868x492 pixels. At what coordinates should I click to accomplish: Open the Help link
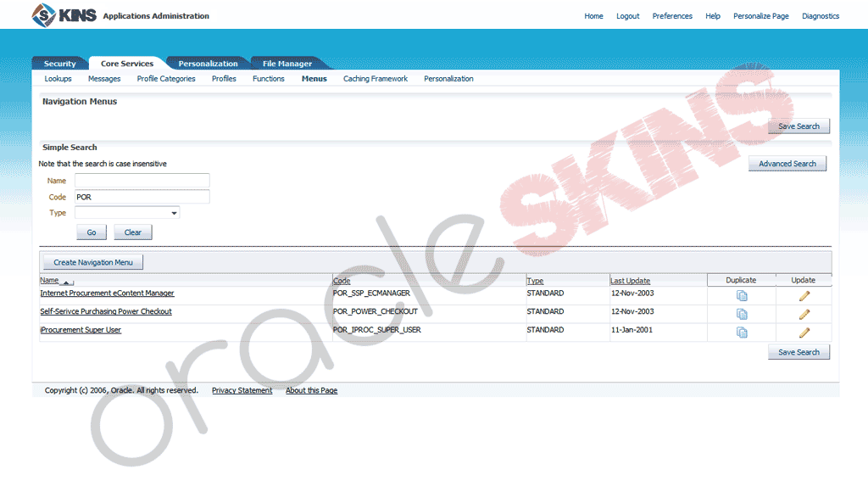tap(712, 16)
